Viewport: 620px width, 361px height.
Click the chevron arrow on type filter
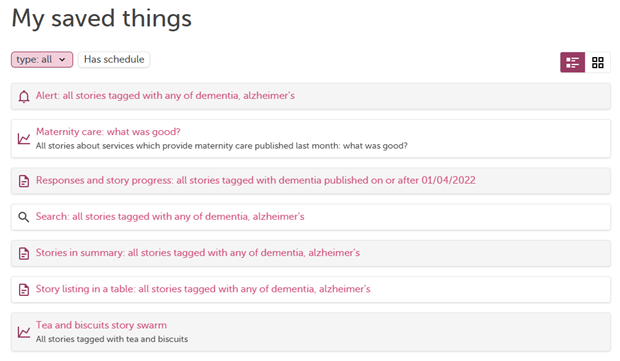[62, 60]
